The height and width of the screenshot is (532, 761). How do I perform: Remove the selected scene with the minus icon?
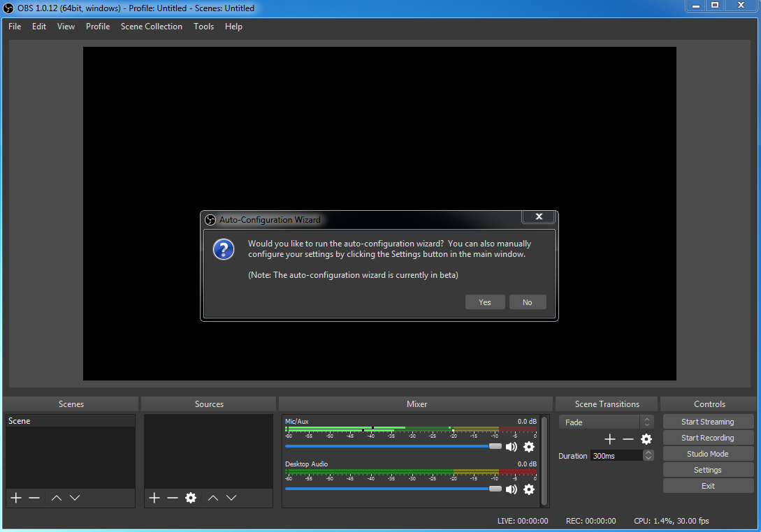(34, 498)
